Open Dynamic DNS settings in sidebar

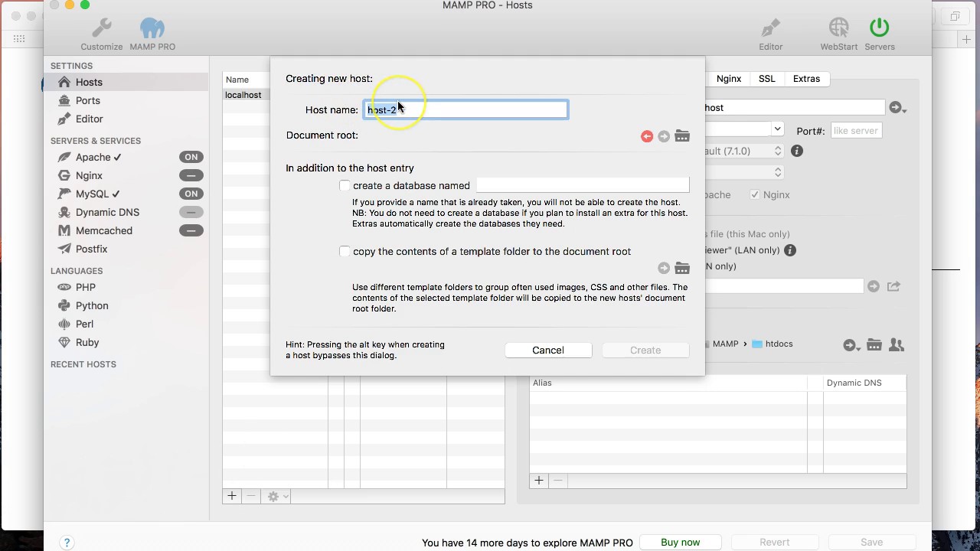(107, 212)
